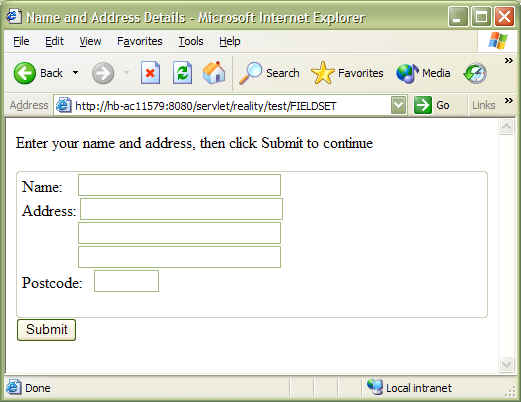Screen dimensions: 521x402
Task: Click the scrollbar up arrow
Action: coord(506,126)
